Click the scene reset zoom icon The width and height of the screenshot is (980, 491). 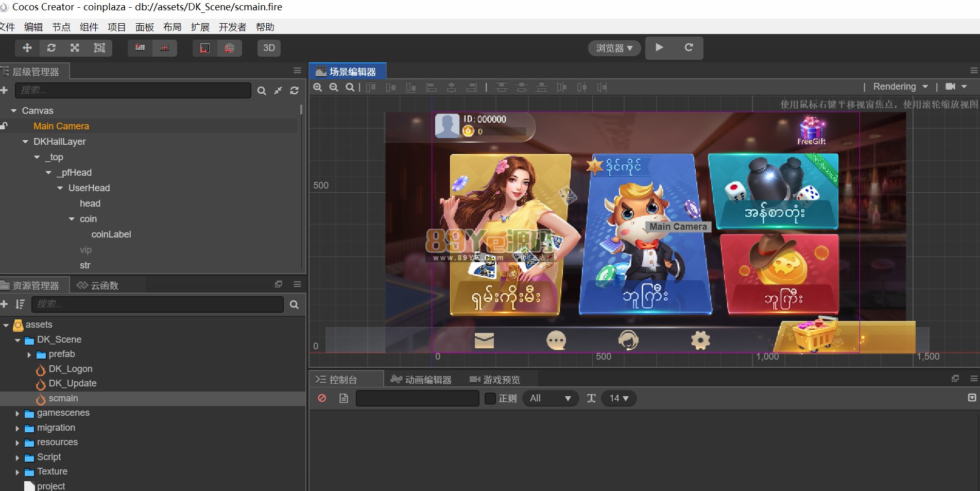point(350,87)
